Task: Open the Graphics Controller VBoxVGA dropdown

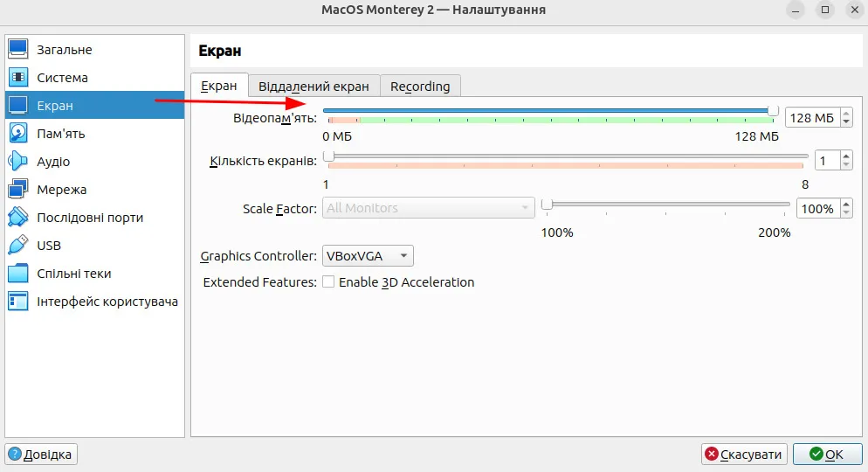Action: pos(368,256)
